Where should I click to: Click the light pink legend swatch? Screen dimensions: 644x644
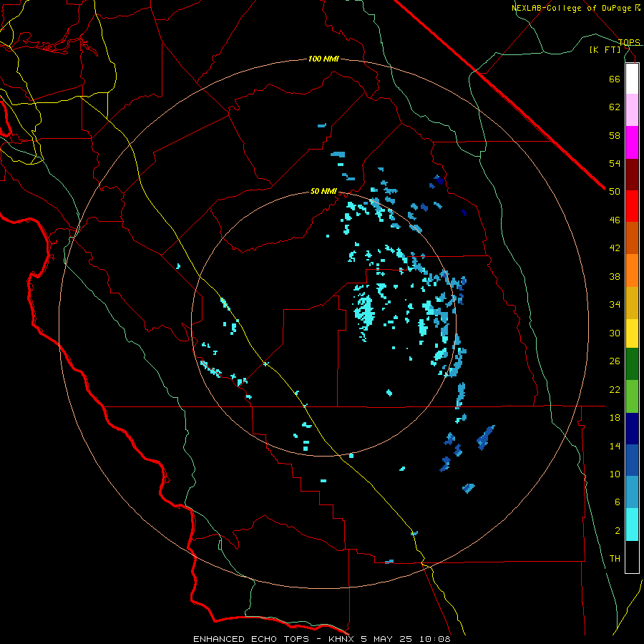point(632,110)
